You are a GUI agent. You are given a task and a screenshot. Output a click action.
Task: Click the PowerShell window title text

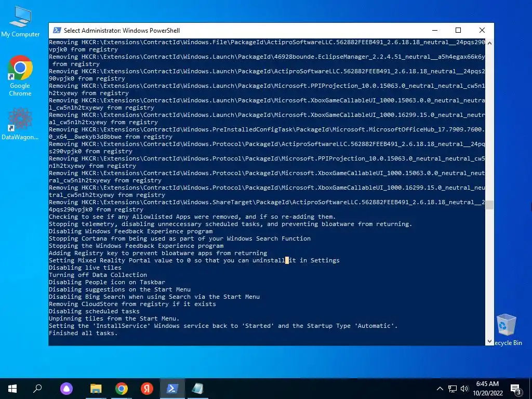click(x=122, y=31)
